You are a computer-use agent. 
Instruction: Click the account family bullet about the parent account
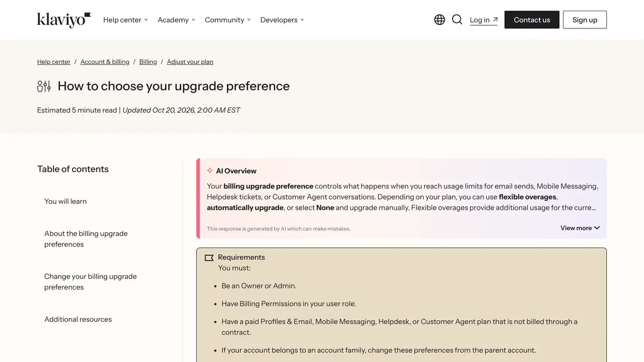[379, 350]
